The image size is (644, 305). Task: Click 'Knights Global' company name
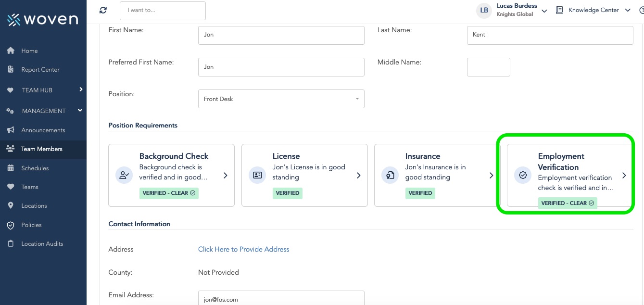click(515, 14)
